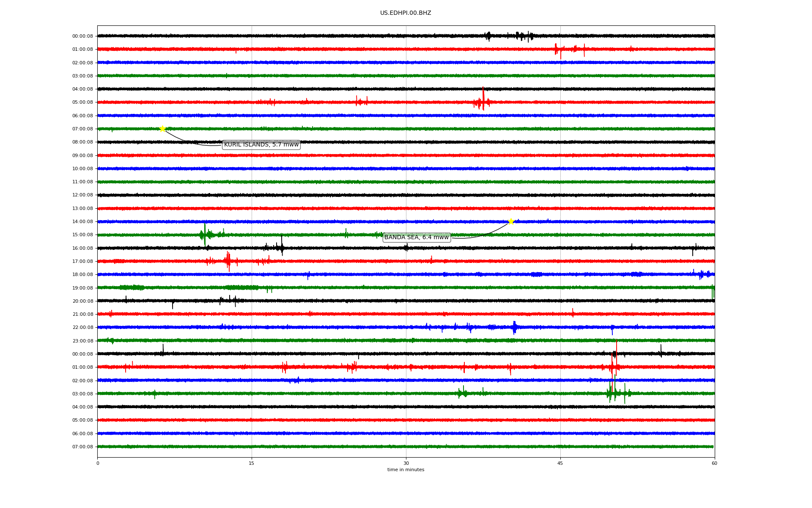Click the topmost 00:00:08 time label
Screen dimensions: 812x508
pos(82,36)
